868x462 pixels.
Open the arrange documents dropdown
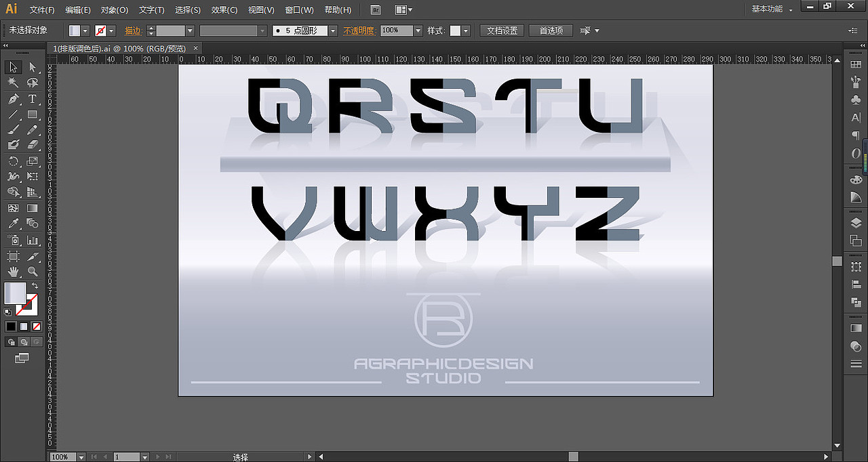click(x=404, y=10)
